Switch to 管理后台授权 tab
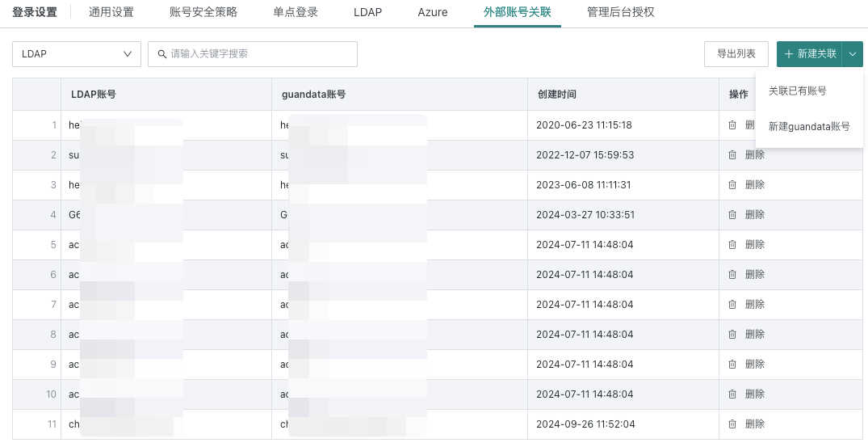 (621, 12)
